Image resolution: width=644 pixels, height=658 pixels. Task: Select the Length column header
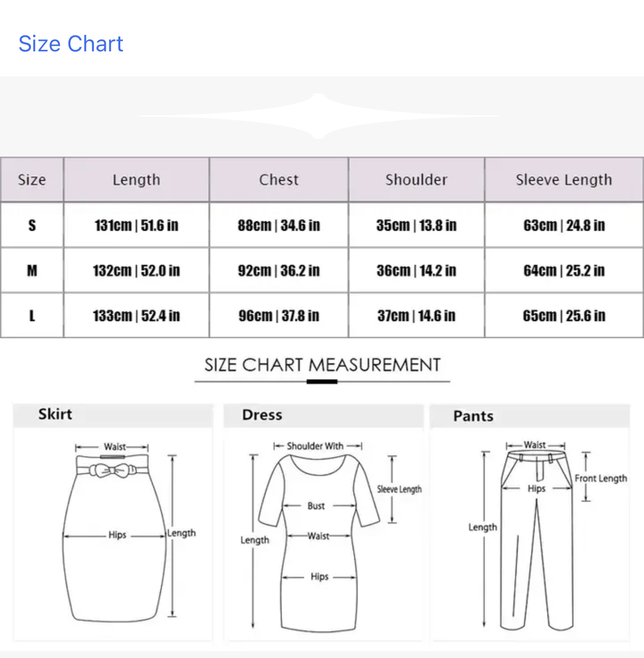coord(136,180)
